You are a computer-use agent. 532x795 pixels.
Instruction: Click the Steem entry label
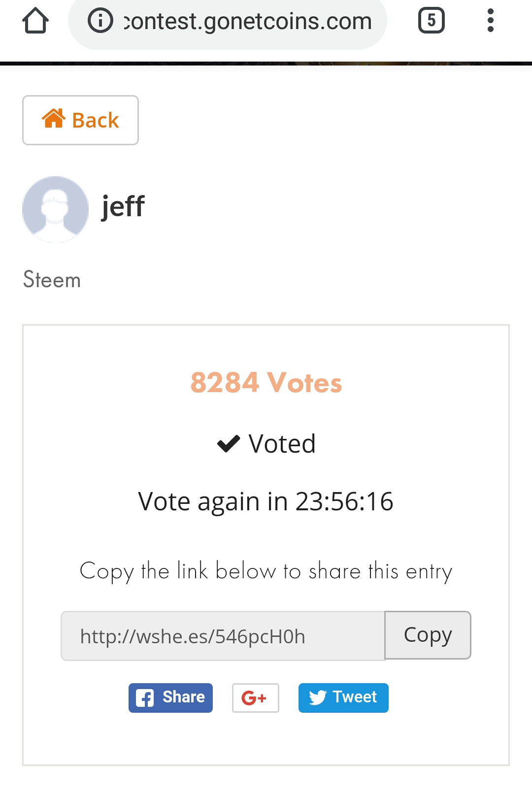tap(52, 280)
